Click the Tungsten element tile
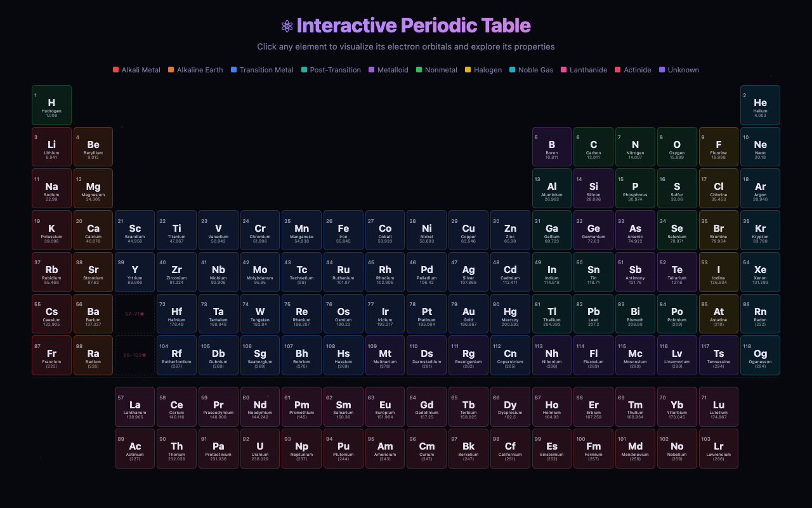The width and height of the screenshot is (812, 508). [x=260, y=314]
